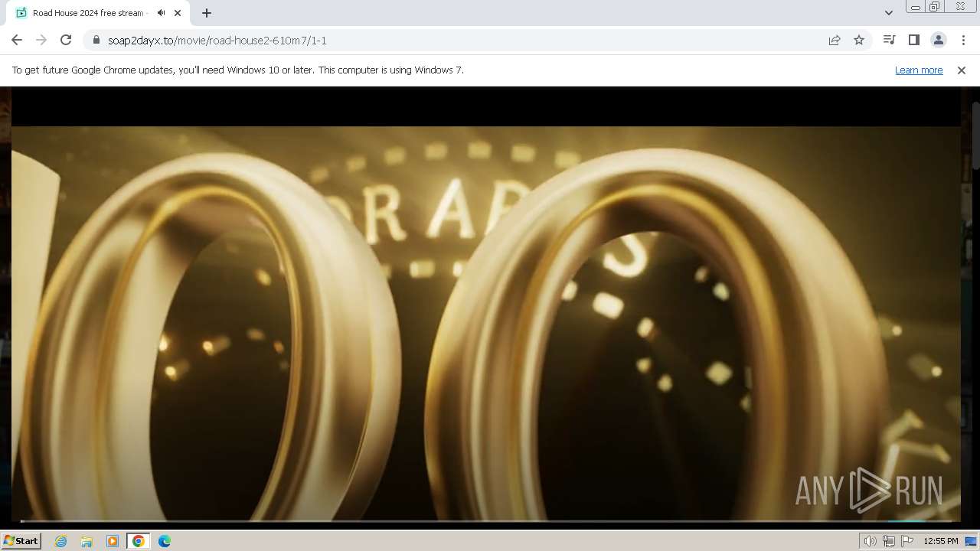Open Action Center flag icon
This screenshot has width=980, height=551.
click(x=907, y=541)
